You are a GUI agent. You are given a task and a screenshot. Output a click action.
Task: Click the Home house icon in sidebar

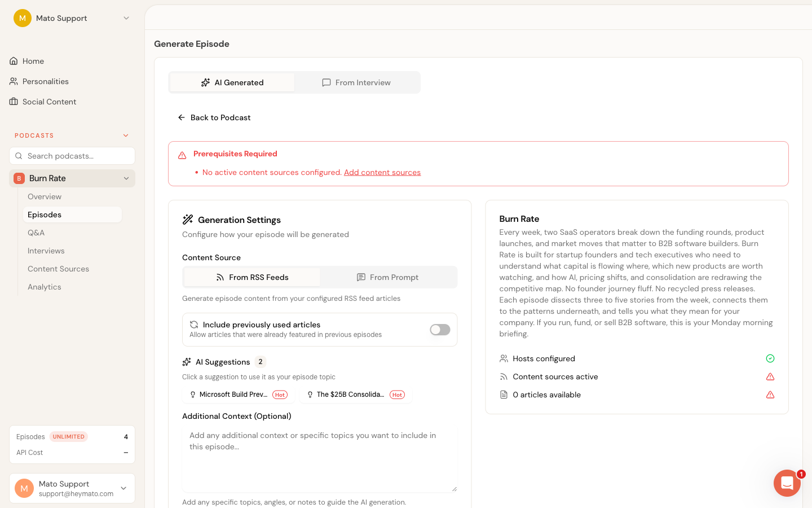14,61
